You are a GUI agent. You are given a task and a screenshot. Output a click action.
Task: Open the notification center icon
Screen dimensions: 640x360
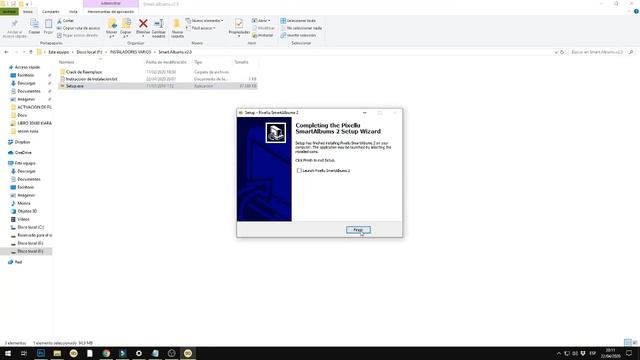pos(629,353)
